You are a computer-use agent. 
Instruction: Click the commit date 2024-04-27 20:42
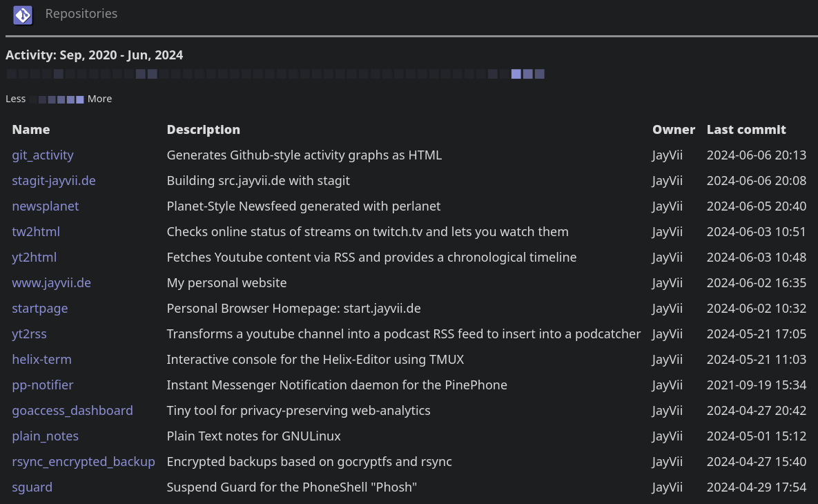pyautogui.click(x=757, y=411)
